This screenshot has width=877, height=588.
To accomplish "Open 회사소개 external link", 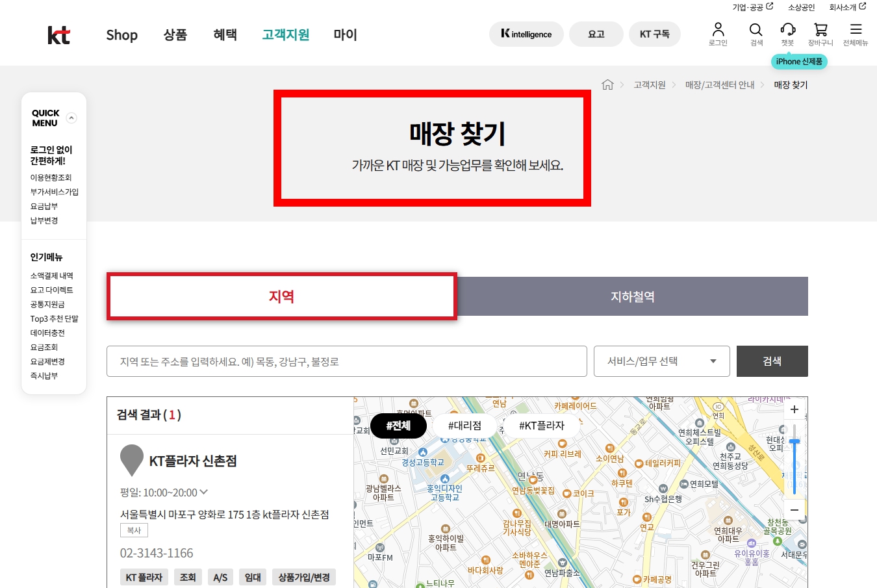I will [847, 7].
